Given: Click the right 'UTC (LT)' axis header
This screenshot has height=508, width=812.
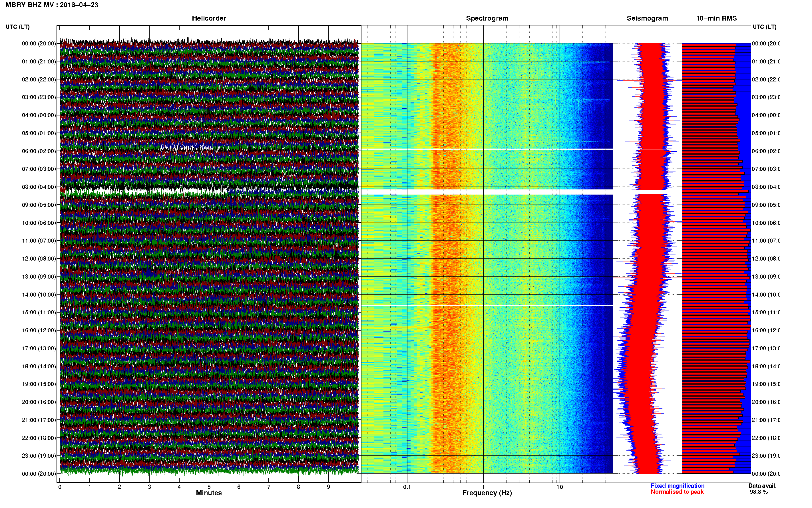Looking at the screenshot, I should tap(764, 27).
